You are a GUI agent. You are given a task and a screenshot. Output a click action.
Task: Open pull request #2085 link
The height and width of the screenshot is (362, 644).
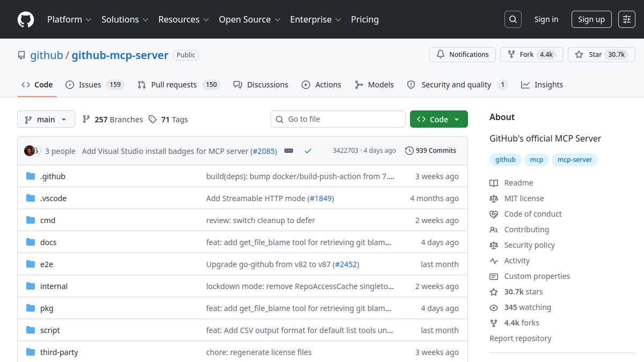(x=264, y=151)
